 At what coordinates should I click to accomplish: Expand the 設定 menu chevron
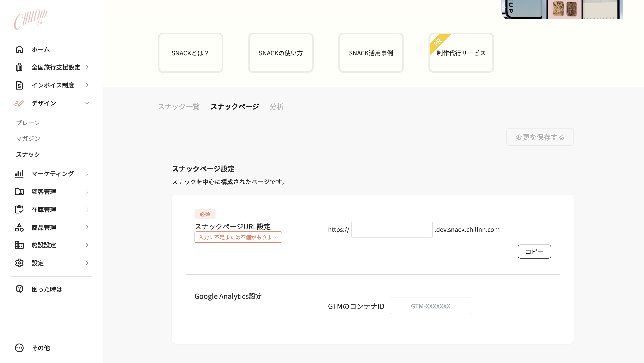(x=87, y=263)
